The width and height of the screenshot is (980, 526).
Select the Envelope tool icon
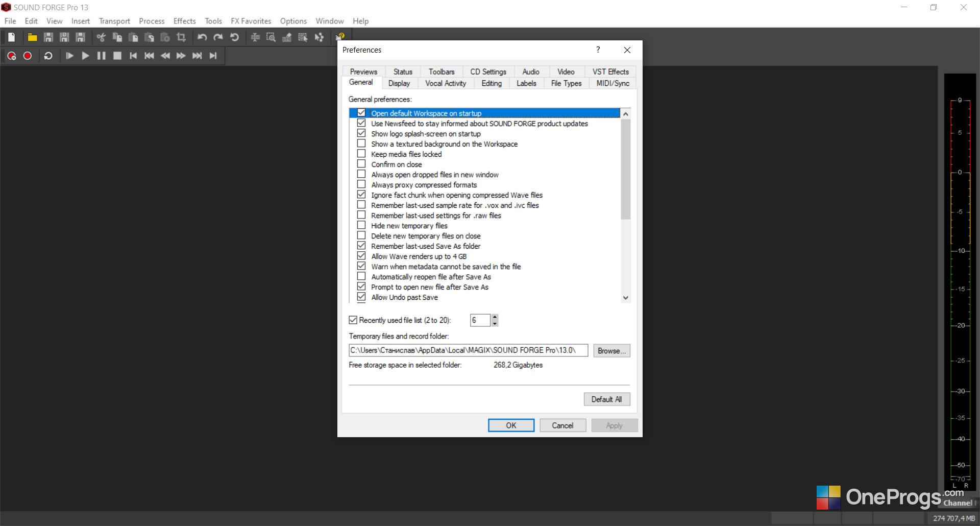coord(319,37)
